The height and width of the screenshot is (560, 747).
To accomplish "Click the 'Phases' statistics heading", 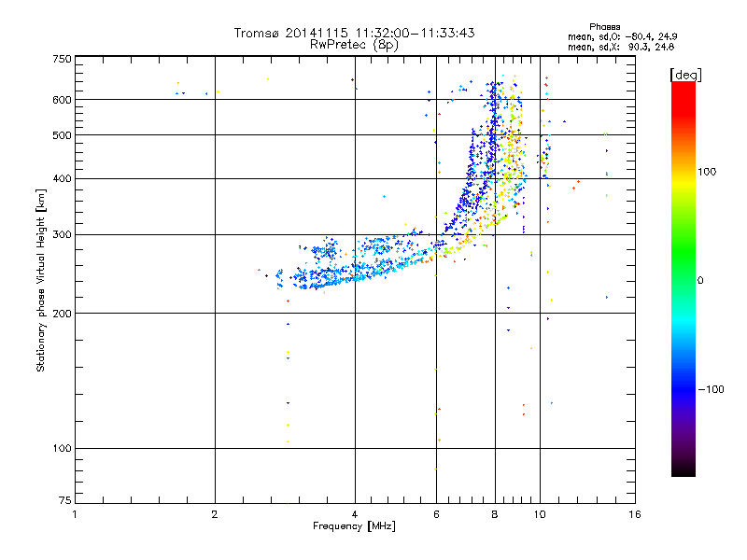I will (604, 27).
